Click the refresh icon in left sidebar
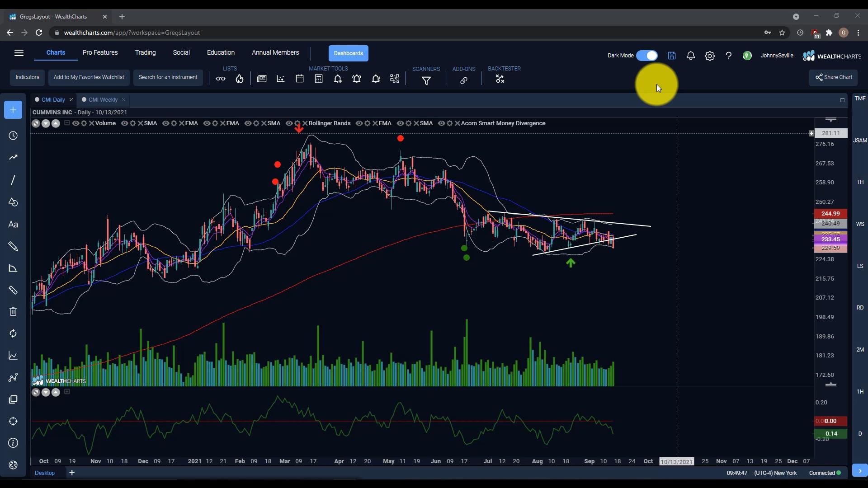 click(x=13, y=333)
